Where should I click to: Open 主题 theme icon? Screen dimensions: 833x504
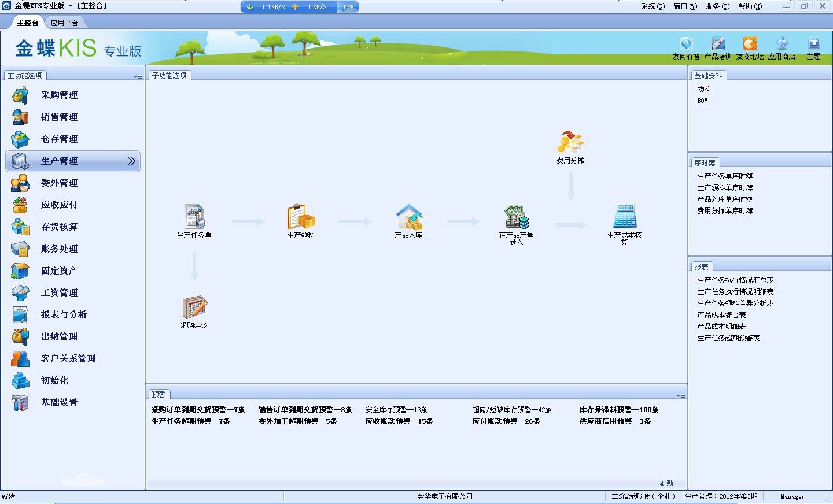pyautogui.click(x=814, y=44)
